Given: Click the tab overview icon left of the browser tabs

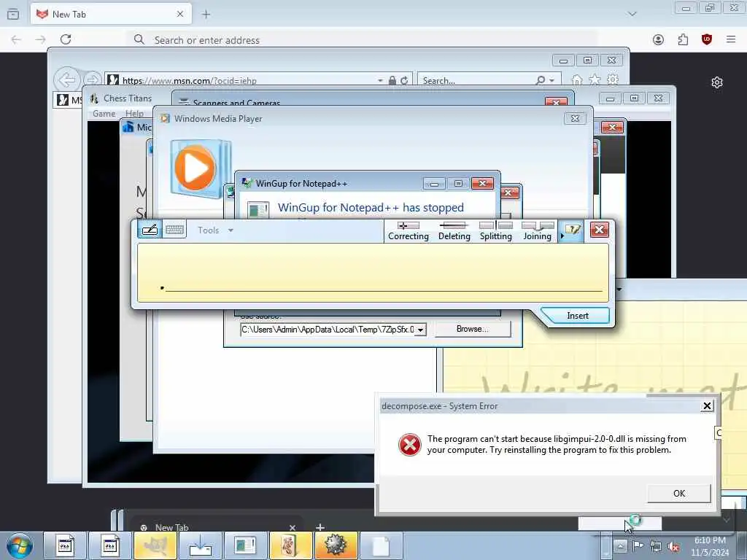Looking at the screenshot, I should [x=13, y=15].
